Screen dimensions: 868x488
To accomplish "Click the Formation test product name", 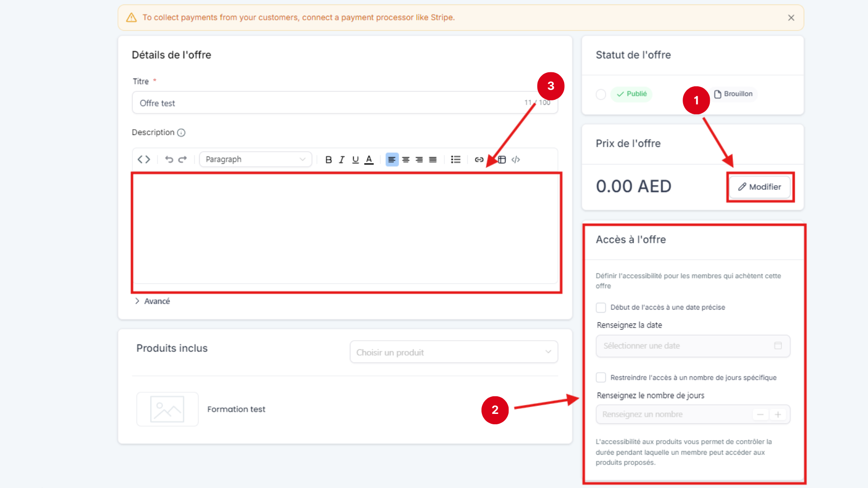I will click(236, 409).
